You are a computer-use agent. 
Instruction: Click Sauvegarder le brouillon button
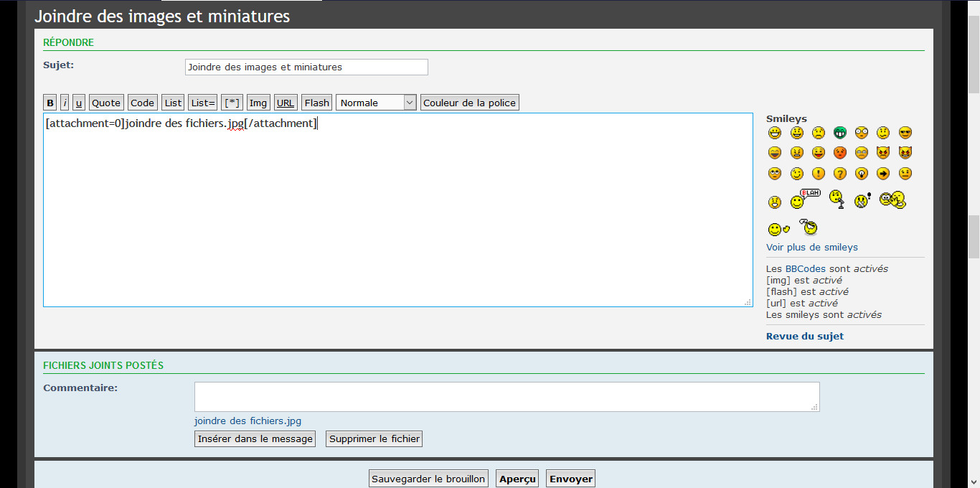pyautogui.click(x=428, y=479)
